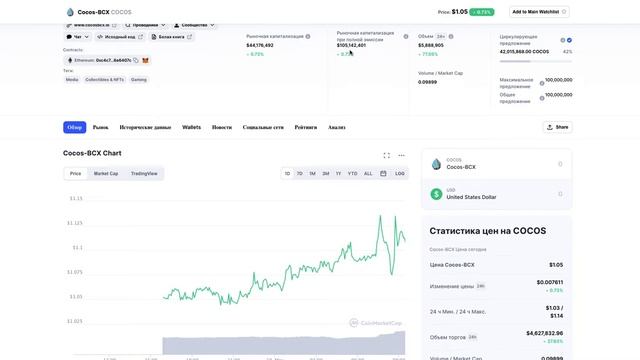The height and width of the screenshot is (360, 640).
Task: Open the Обзор tab
Action: [75, 127]
